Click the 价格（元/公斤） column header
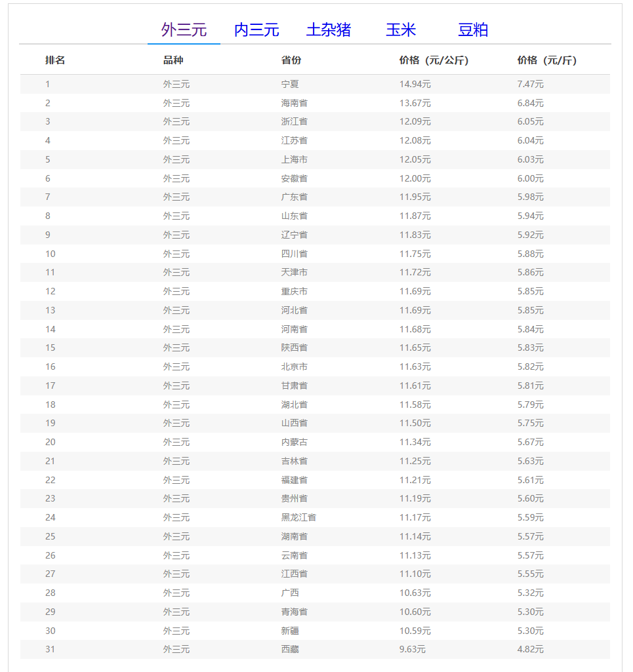 (x=434, y=60)
